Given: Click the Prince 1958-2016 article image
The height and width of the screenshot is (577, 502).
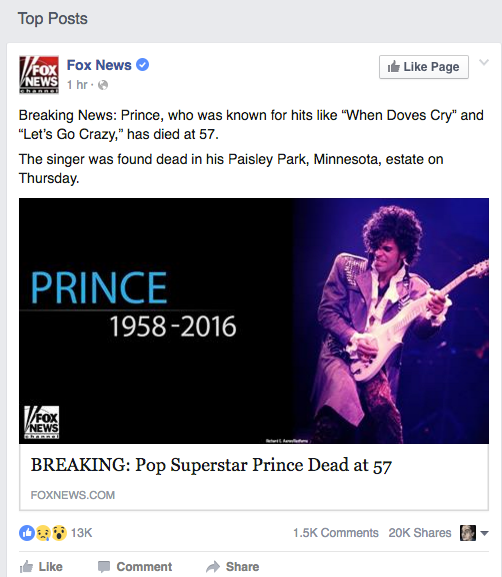Looking at the screenshot, I should pos(254,321).
